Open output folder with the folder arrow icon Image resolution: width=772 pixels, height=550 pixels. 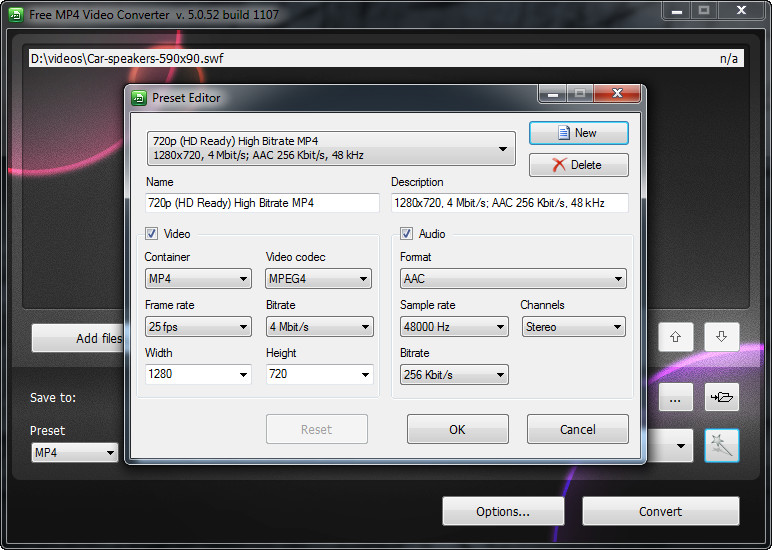(722, 397)
